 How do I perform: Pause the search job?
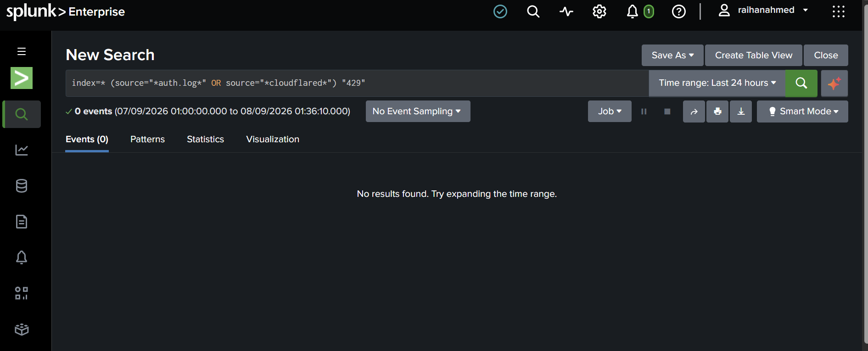click(644, 111)
